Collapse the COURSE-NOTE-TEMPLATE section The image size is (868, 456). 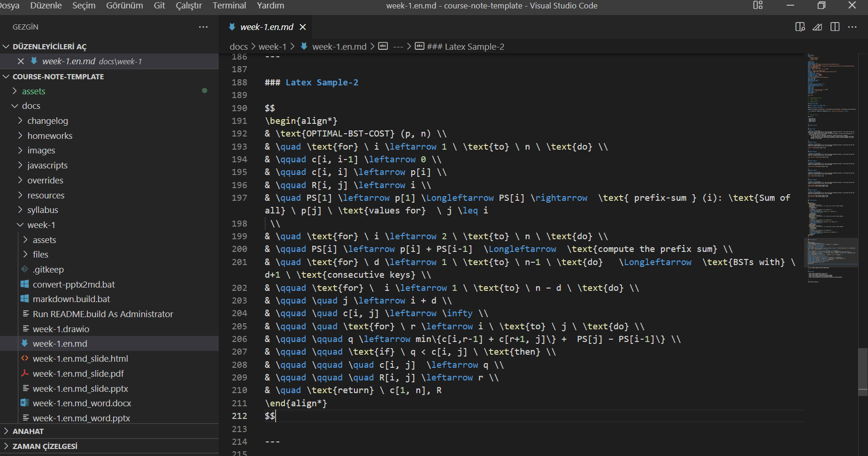[6, 76]
